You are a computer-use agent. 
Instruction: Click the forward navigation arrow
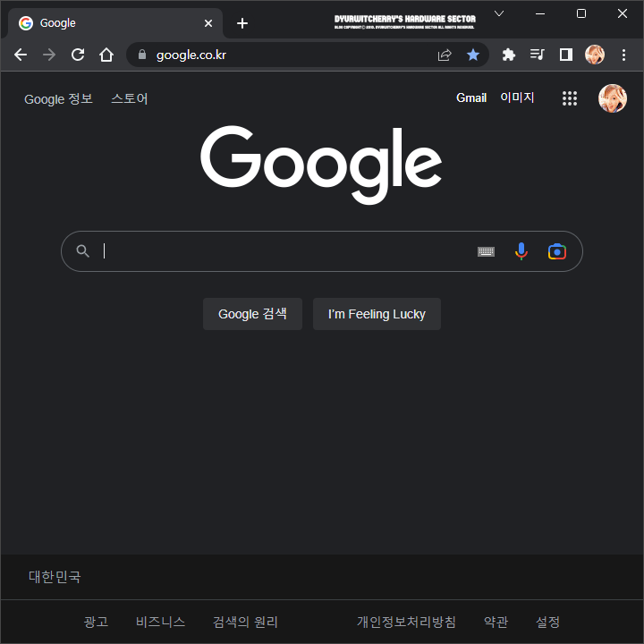coord(49,55)
